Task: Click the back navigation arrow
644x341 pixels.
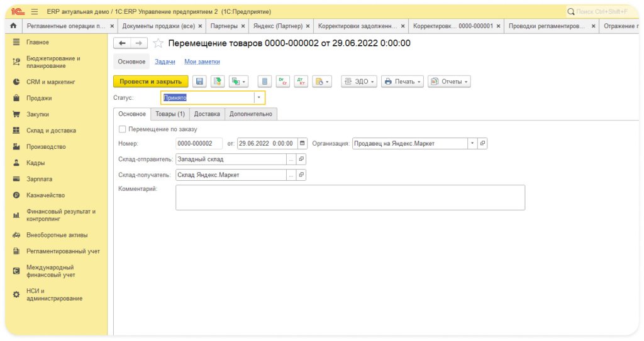Action: coord(122,43)
